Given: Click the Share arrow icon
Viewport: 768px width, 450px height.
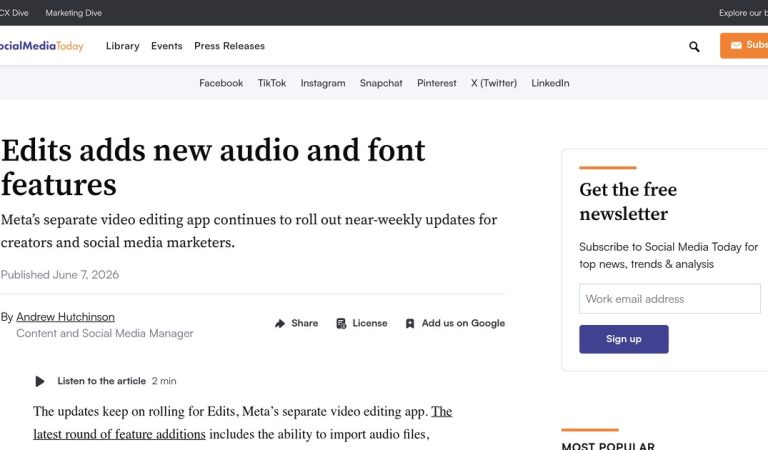Looking at the screenshot, I should point(280,323).
